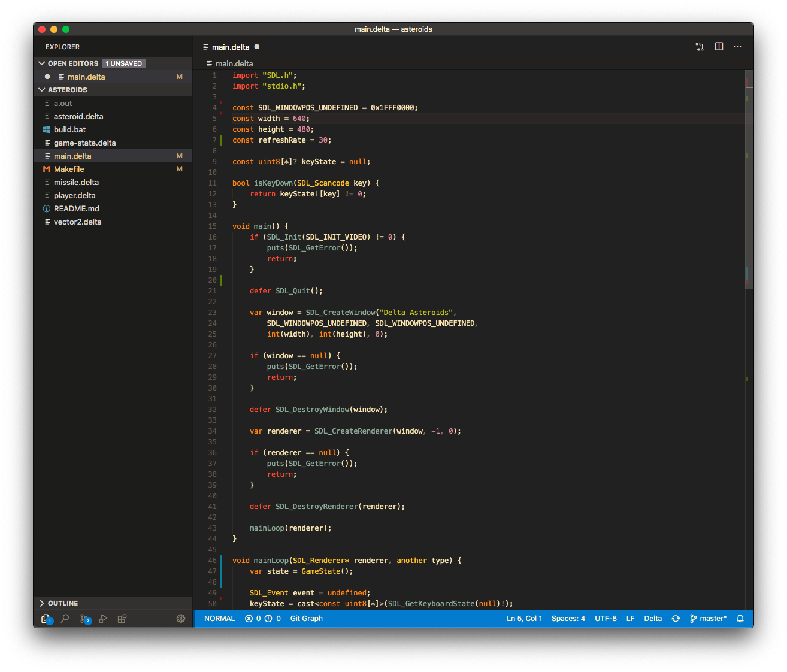Open a.out in the file tree
The height and width of the screenshot is (672, 787).
[113, 103]
